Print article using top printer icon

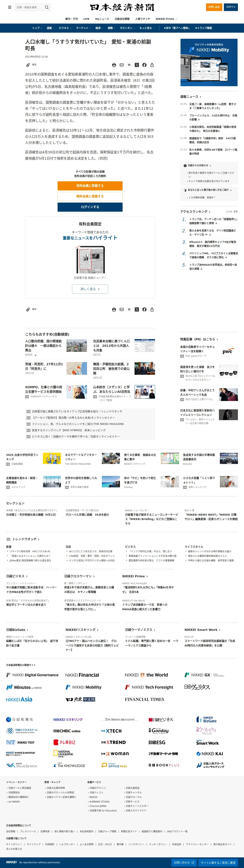tap(114, 65)
